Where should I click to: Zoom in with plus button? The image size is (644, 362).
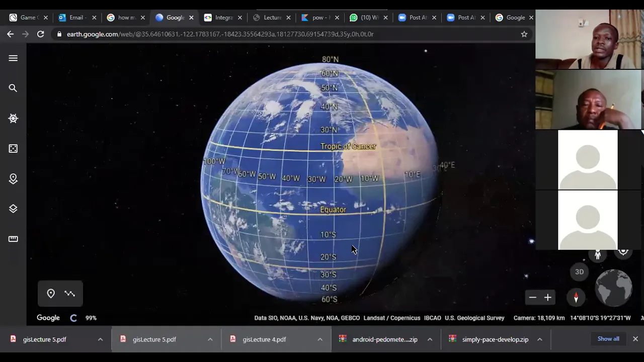coord(548,298)
